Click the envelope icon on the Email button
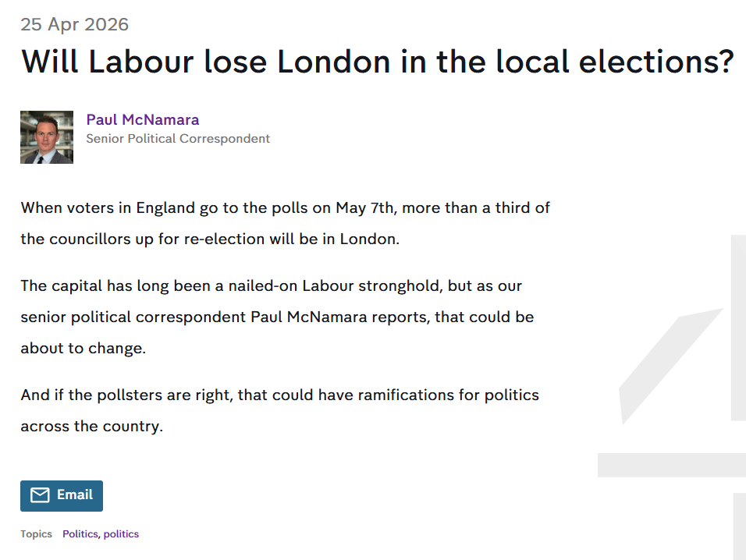The height and width of the screenshot is (560, 746). [x=40, y=495]
